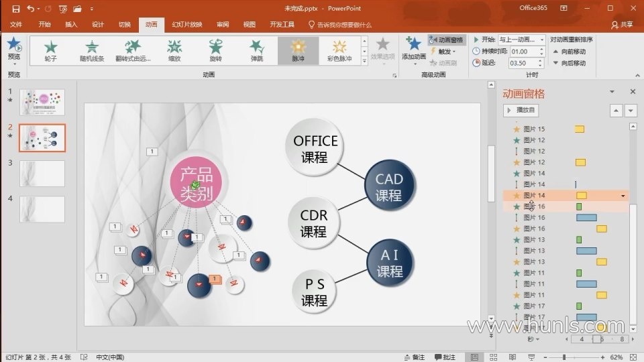This screenshot has width=644, height=362.
Task: Click the zoom slider in the status bar
Action: pos(563,357)
